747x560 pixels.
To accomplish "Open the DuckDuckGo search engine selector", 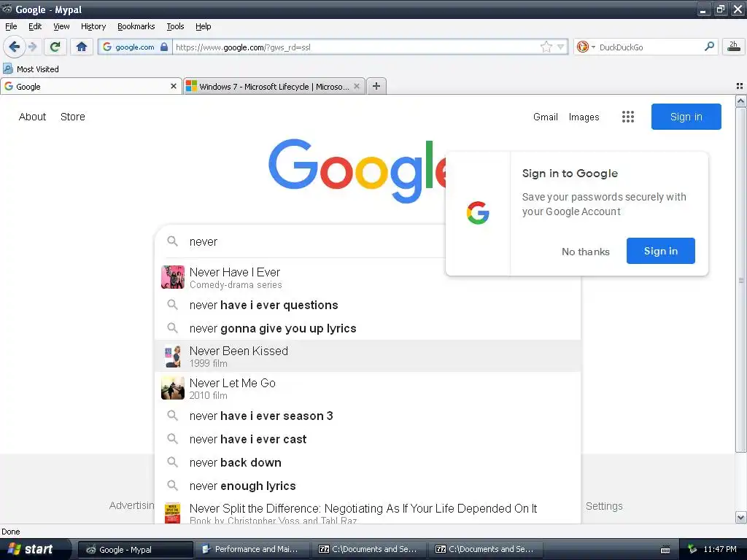I will click(586, 47).
